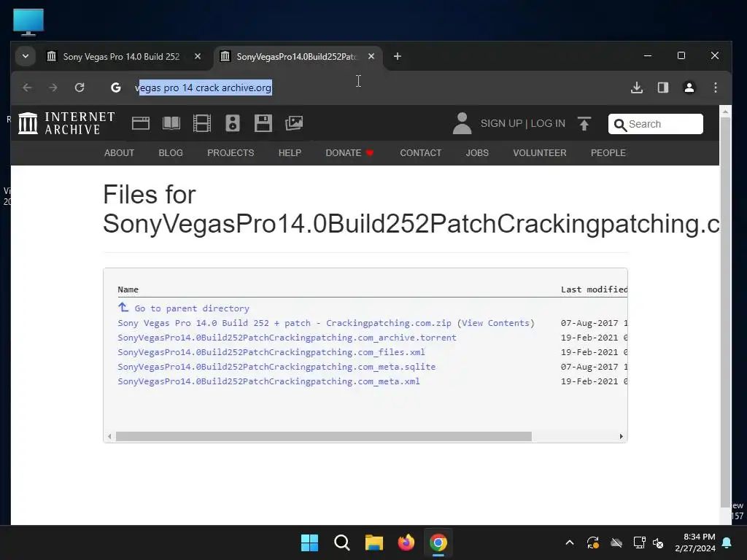The image size is (747, 560).
Task: Click the LOG IN link
Action: (x=548, y=123)
